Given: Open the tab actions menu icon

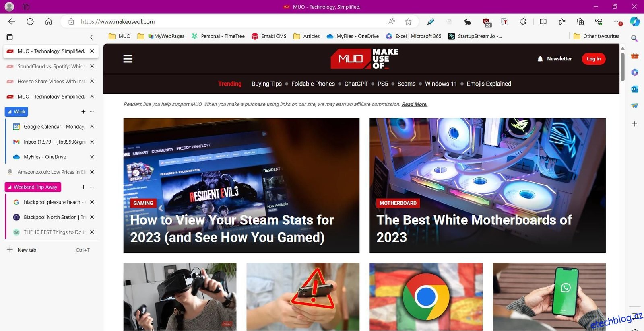Looking at the screenshot, I should pyautogui.click(x=10, y=37).
